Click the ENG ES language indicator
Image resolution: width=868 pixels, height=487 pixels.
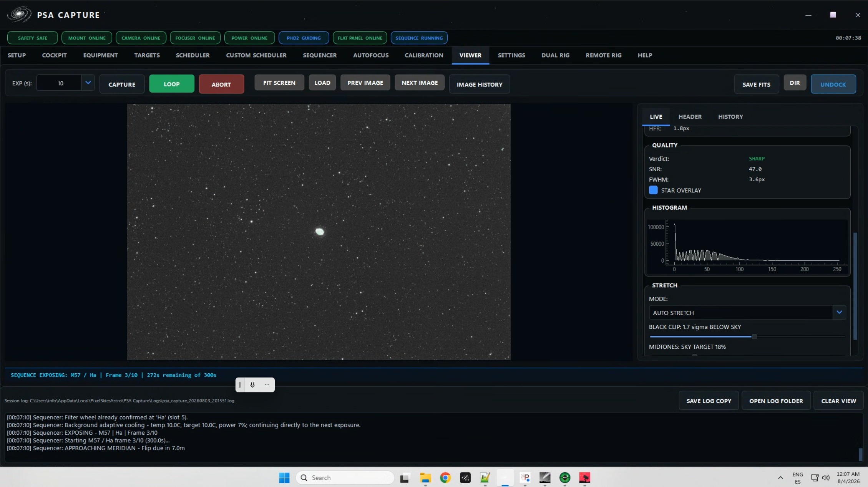[x=798, y=478]
